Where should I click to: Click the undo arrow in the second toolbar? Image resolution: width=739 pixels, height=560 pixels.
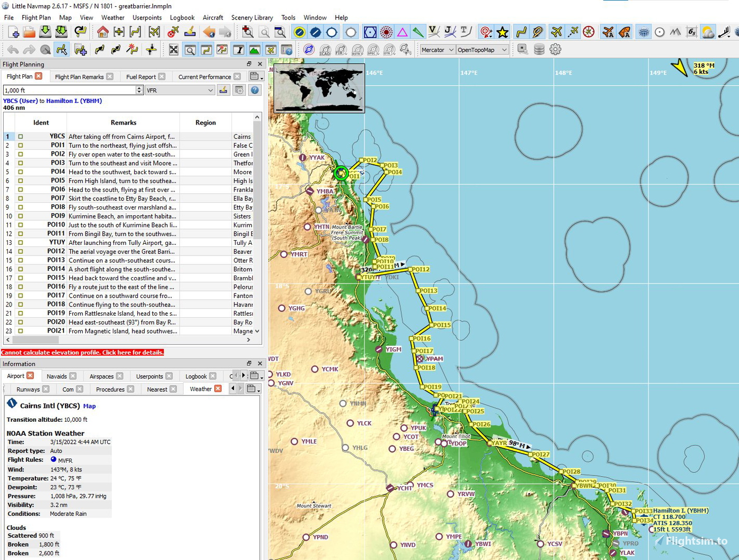[13, 50]
